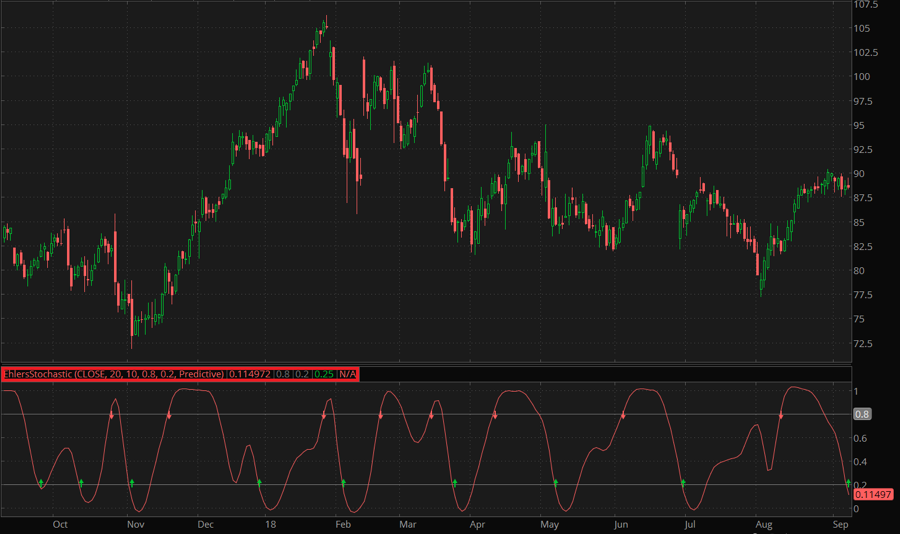900x534 pixels.
Task: Click the 18 year label on time axis
Action: [270, 523]
